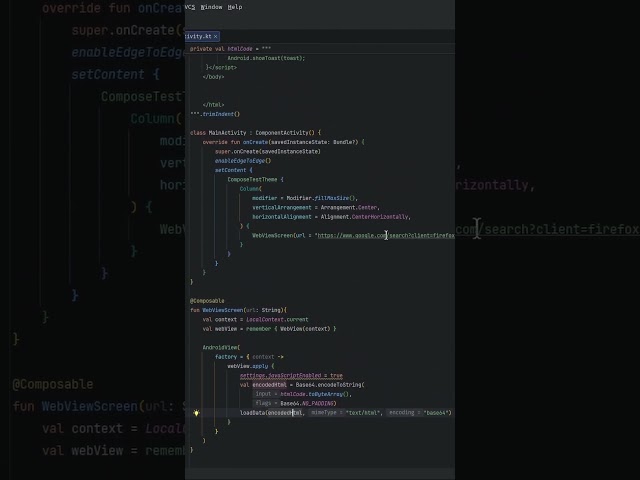Click the 'WebViewScreen(url =' call inside Column
640x480 pixels.
(282, 236)
